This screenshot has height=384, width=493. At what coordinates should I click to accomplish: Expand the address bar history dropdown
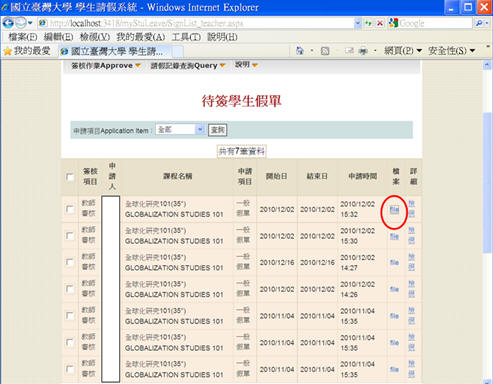358,23
